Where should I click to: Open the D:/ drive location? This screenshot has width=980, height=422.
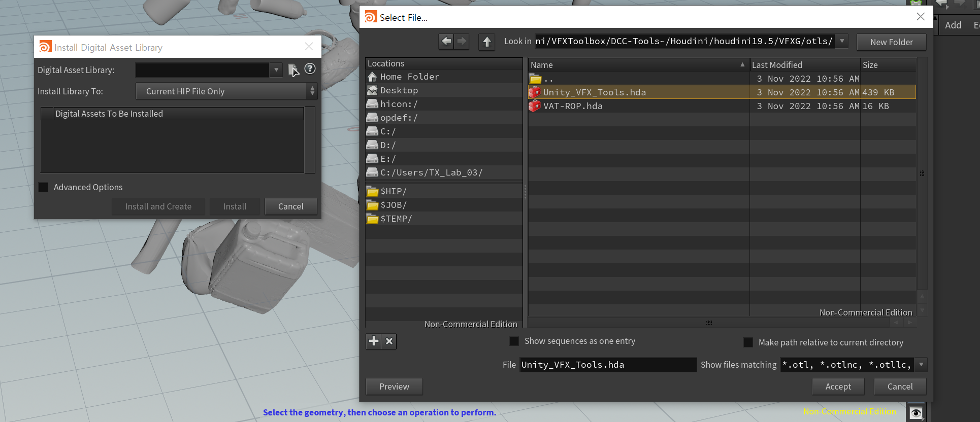[x=443, y=145]
